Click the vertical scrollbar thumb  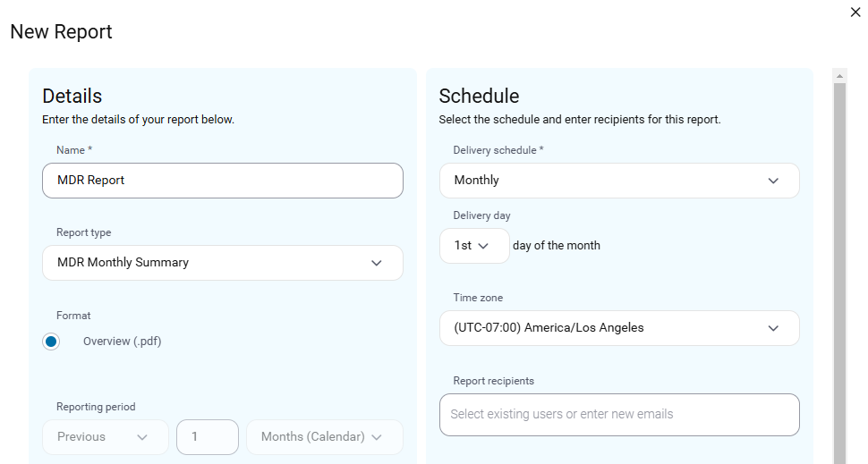click(x=839, y=274)
